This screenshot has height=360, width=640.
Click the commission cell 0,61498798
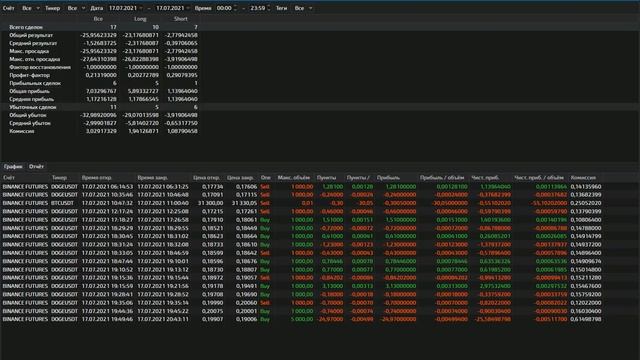pos(586,319)
